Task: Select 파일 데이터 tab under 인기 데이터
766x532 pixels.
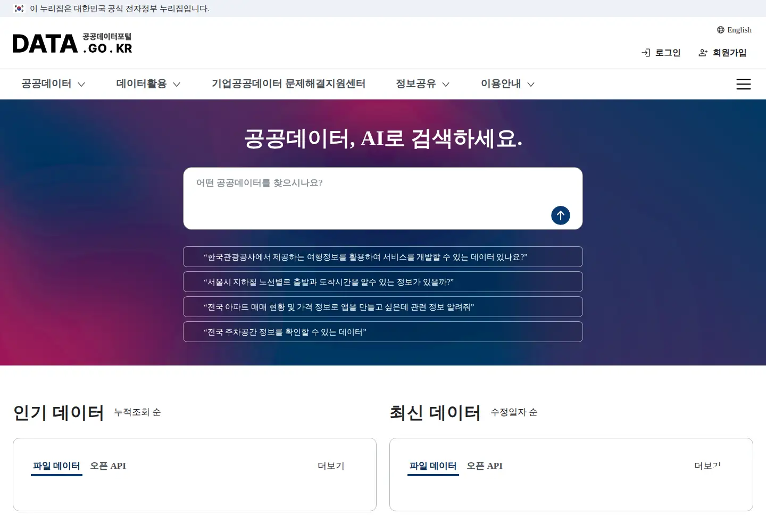Action: click(56, 466)
